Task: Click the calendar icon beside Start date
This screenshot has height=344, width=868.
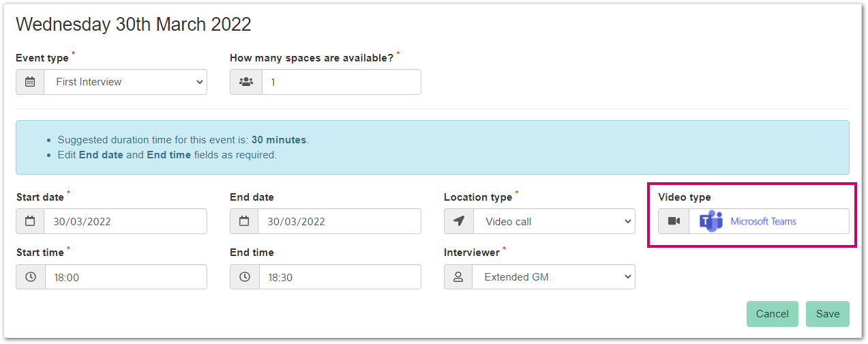Action: (x=30, y=222)
